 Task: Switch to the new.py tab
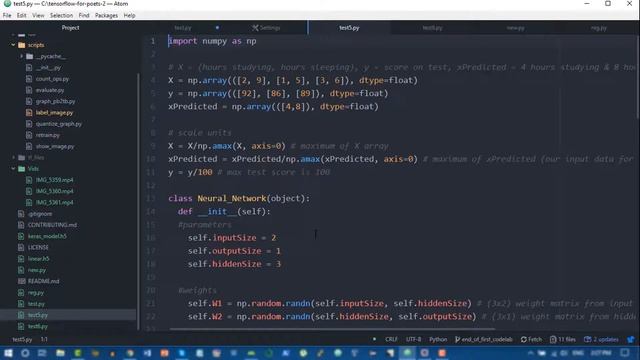pyautogui.click(x=516, y=28)
